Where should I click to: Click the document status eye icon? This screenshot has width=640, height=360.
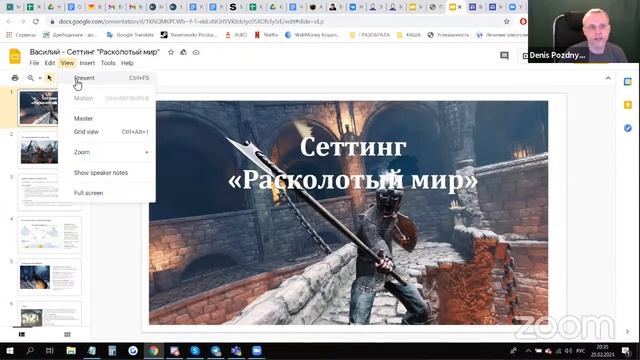pyautogui.click(x=196, y=52)
